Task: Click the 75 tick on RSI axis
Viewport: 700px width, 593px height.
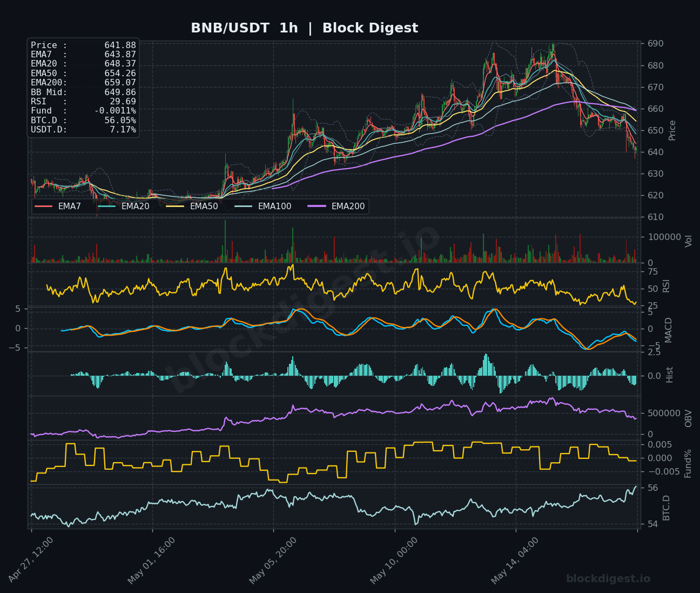Action: (x=653, y=271)
